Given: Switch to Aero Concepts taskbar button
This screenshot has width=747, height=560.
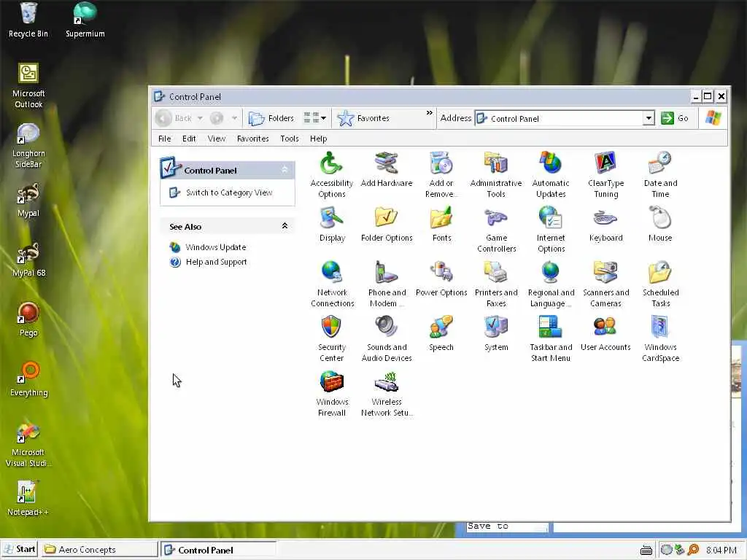Looking at the screenshot, I should pos(99,550).
